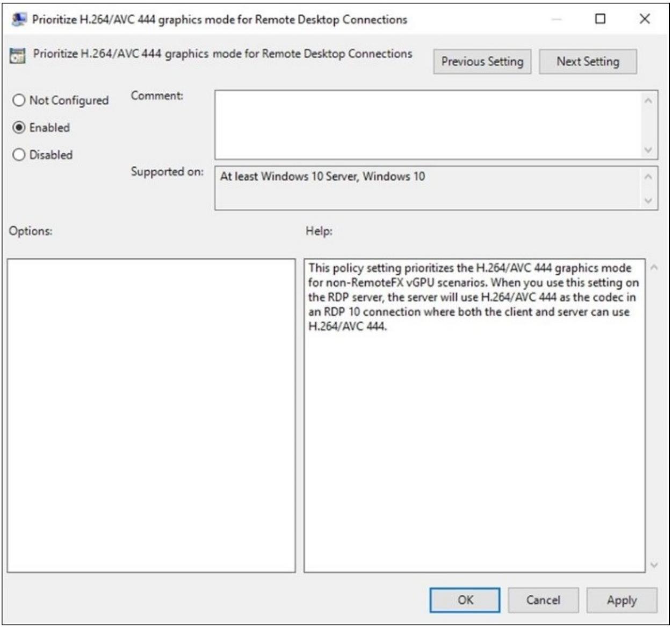Apply the policy setting
The height and width of the screenshot is (628, 672).
[x=622, y=600]
